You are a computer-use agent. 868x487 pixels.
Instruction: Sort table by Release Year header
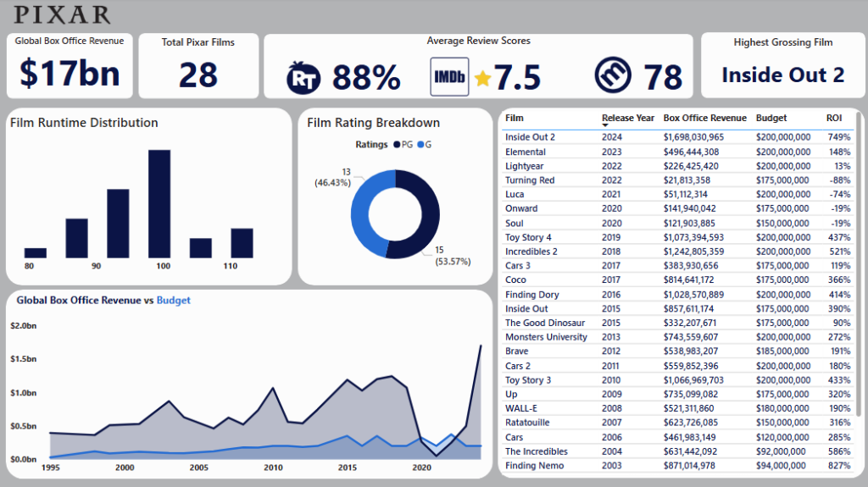point(628,118)
